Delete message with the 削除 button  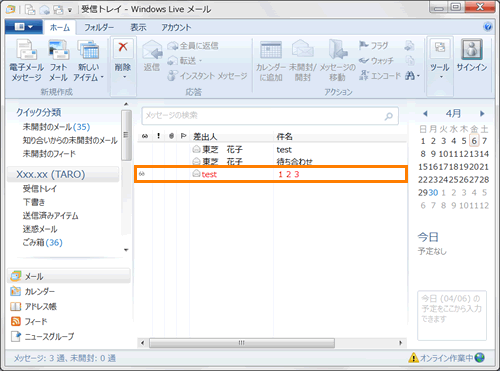[123, 55]
